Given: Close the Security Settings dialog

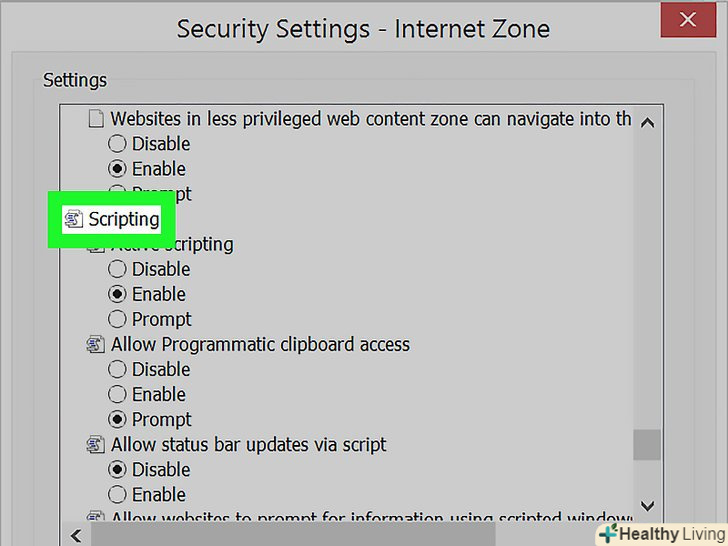Looking at the screenshot, I should click(x=687, y=19).
